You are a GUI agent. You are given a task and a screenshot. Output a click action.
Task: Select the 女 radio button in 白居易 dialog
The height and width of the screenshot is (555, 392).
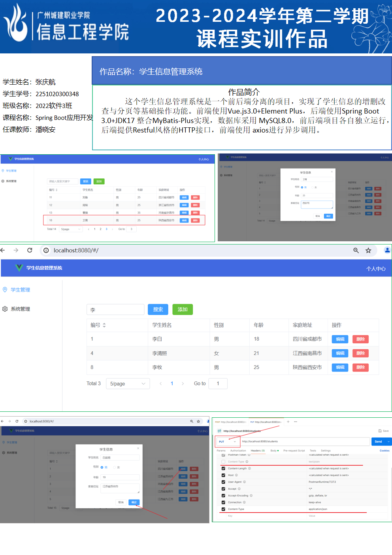(115, 468)
